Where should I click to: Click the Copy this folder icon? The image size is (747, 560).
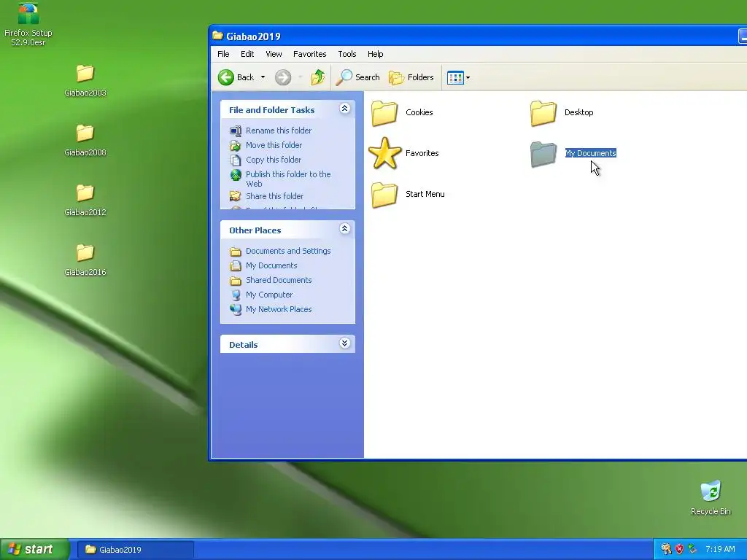click(x=236, y=160)
